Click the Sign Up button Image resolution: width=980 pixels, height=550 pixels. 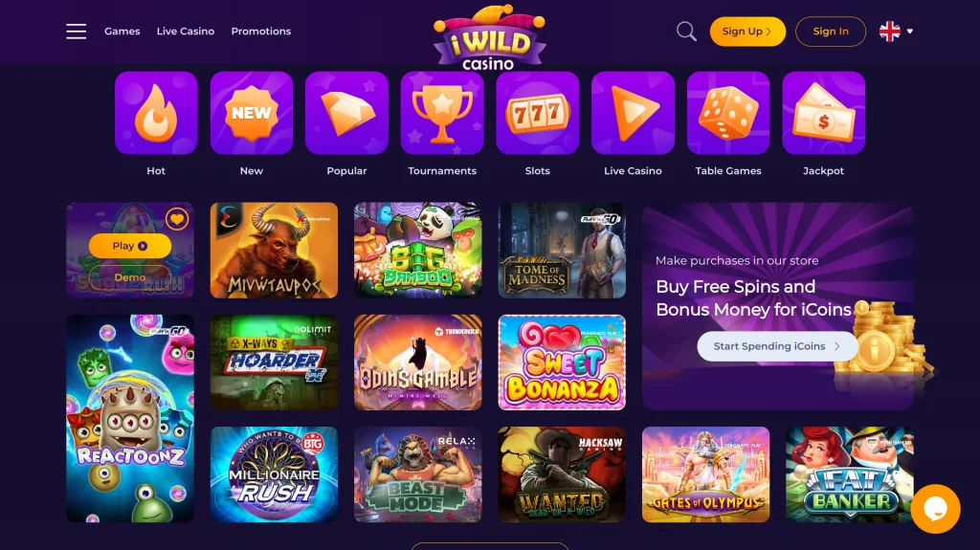point(747,32)
